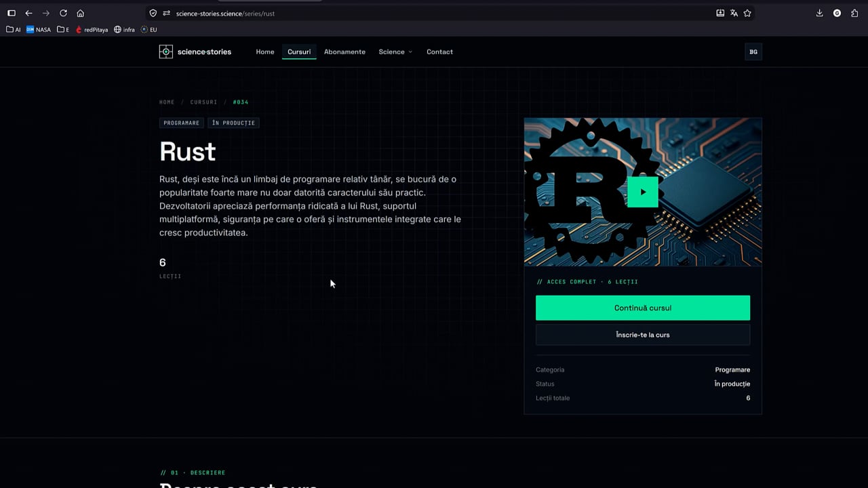
Task: Click the În producție value beside Status
Action: pos(732,384)
